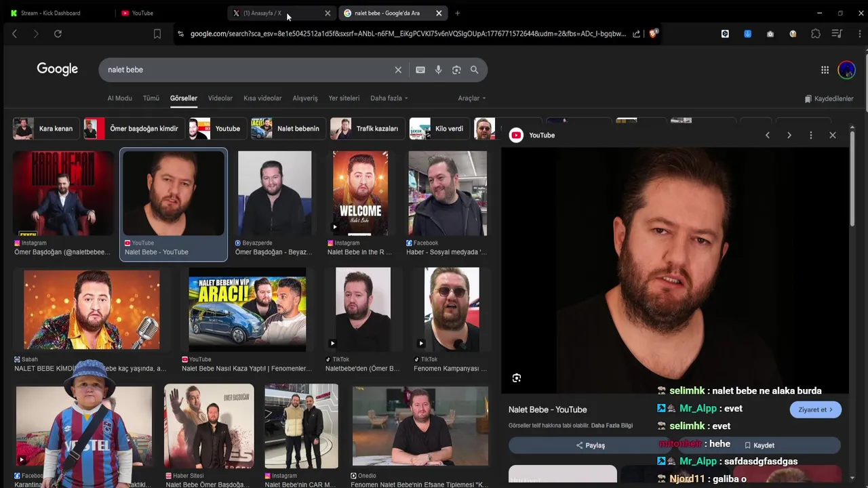Open preview panel three-dot options
Viewport: 868px width, 488px height.
click(811, 136)
